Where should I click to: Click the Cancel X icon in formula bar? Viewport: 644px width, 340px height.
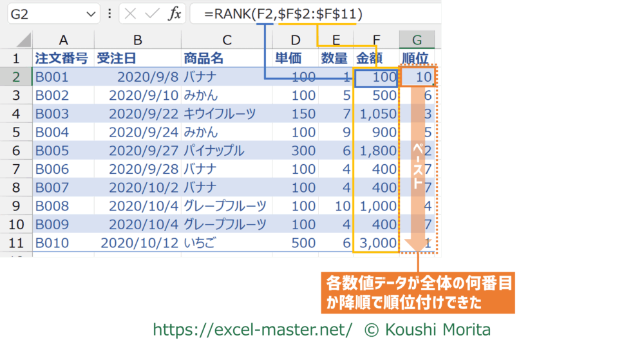tap(131, 14)
